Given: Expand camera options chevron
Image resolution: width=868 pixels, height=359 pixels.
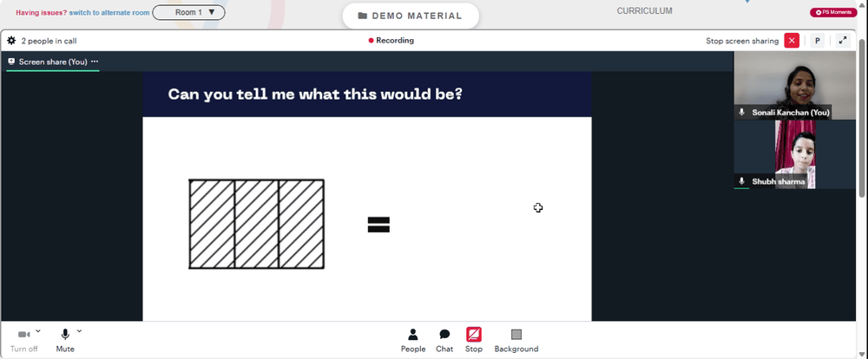Looking at the screenshot, I should point(37,330).
